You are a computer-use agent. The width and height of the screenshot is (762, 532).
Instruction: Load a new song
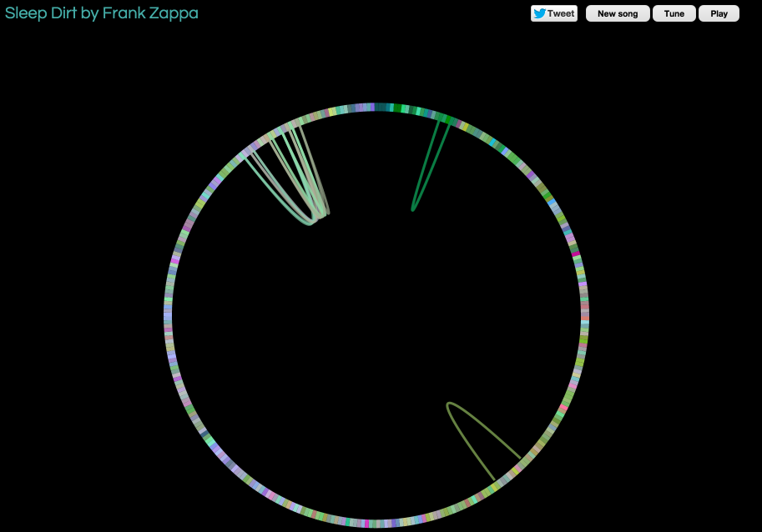point(618,13)
